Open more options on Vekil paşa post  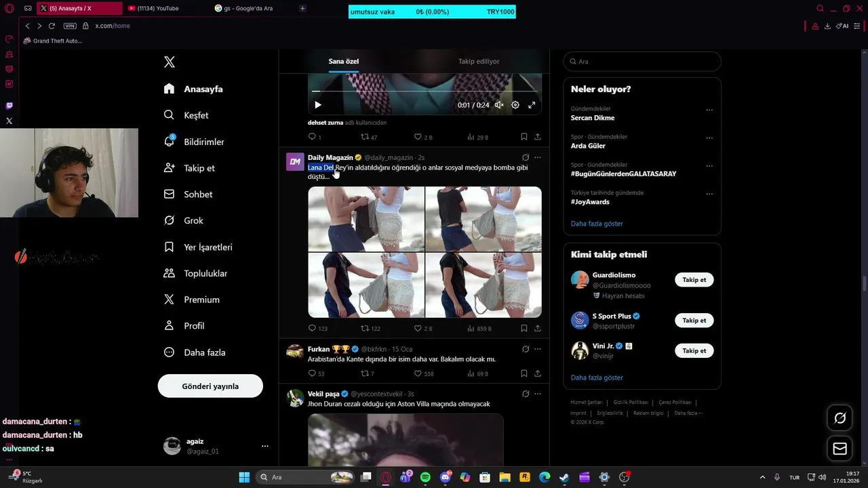point(538,394)
